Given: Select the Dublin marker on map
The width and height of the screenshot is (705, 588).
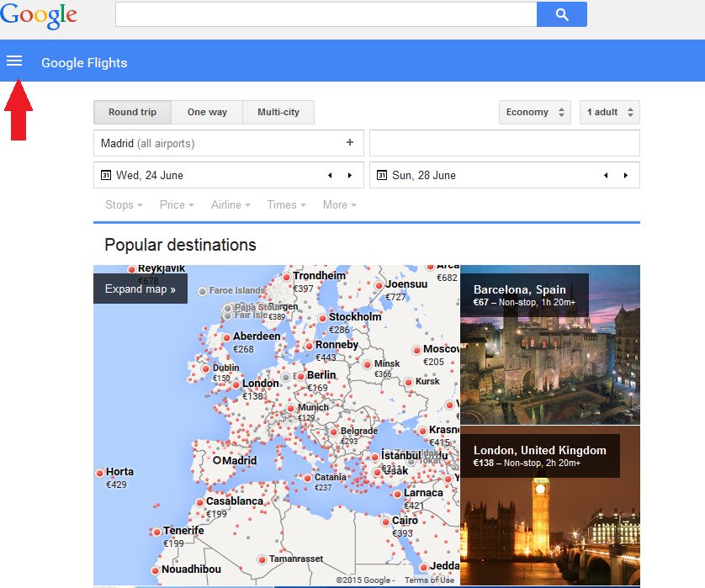Looking at the screenshot, I should click(206, 368).
